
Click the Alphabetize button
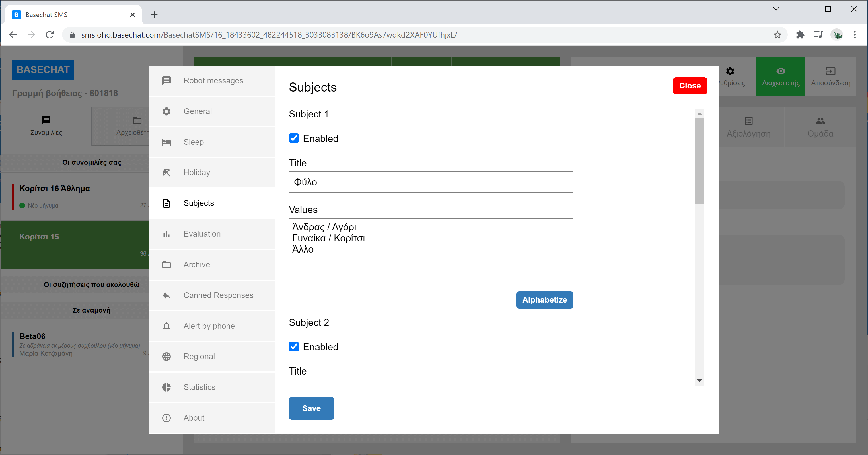click(x=544, y=300)
